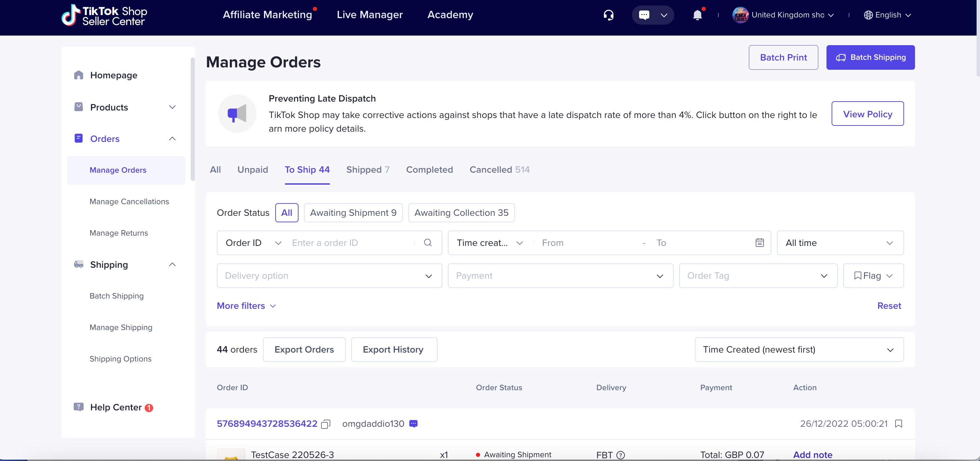Viewport: 980px width, 461px height.
Task: Select the All order status filter
Action: click(x=287, y=213)
